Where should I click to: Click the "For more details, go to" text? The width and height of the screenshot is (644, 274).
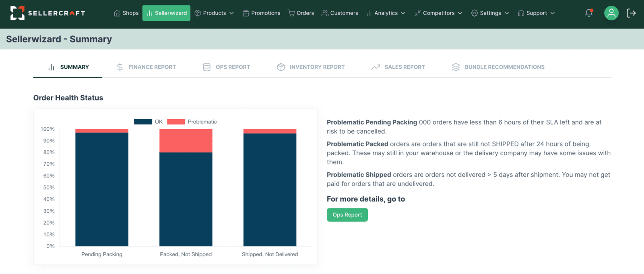[366, 199]
